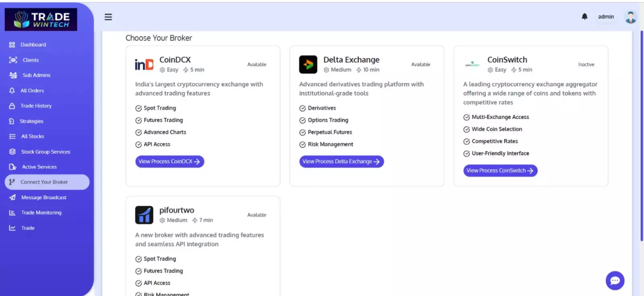Click the pifourtwo broker logo

[x=144, y=215]
